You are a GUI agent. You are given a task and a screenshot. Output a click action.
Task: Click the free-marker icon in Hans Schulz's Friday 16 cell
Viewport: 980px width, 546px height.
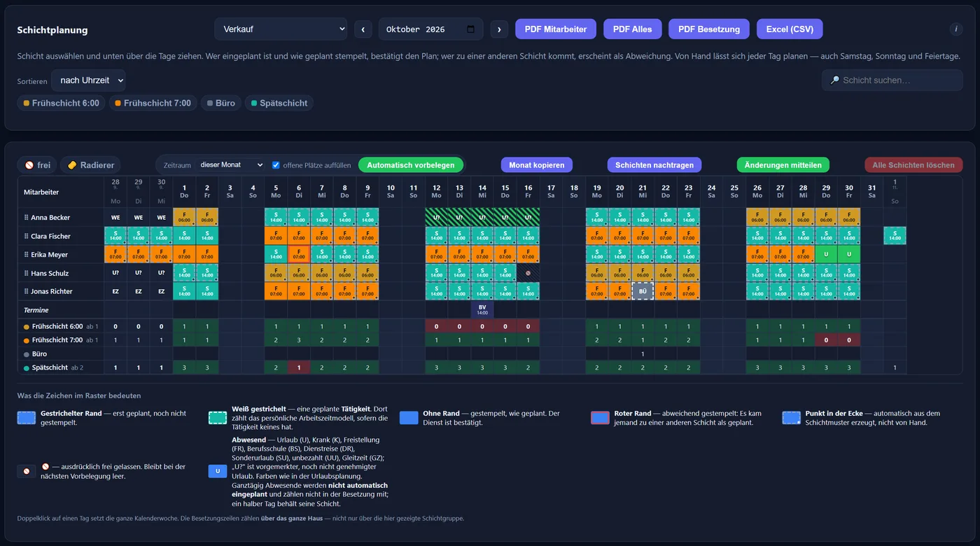click(528, 273)
